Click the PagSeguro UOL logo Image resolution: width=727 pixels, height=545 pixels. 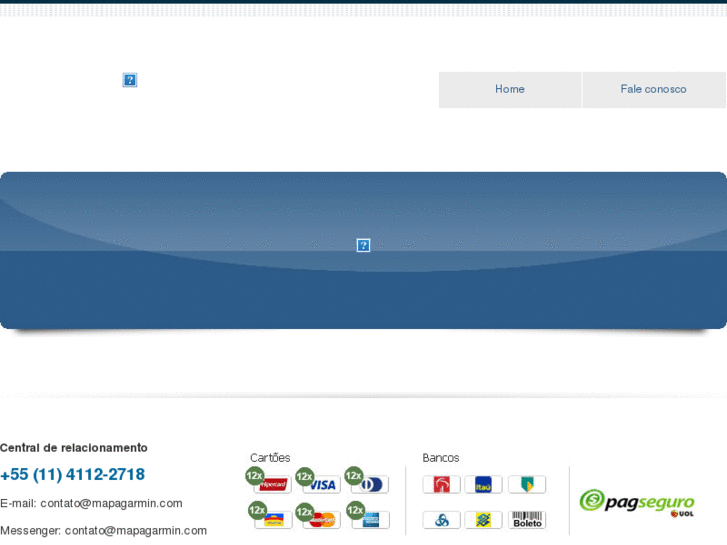click(x=637, y=503)
